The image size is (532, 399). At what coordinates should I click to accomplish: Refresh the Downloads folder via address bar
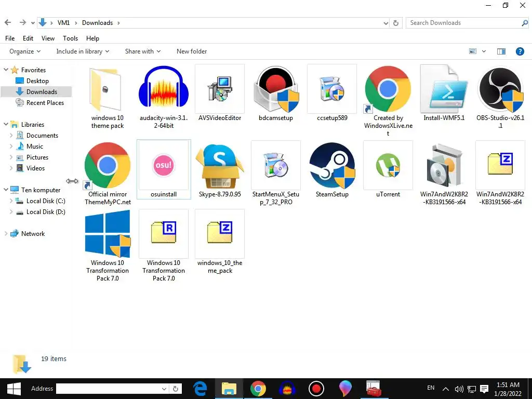pyautogui.click(x=395, y=23)
